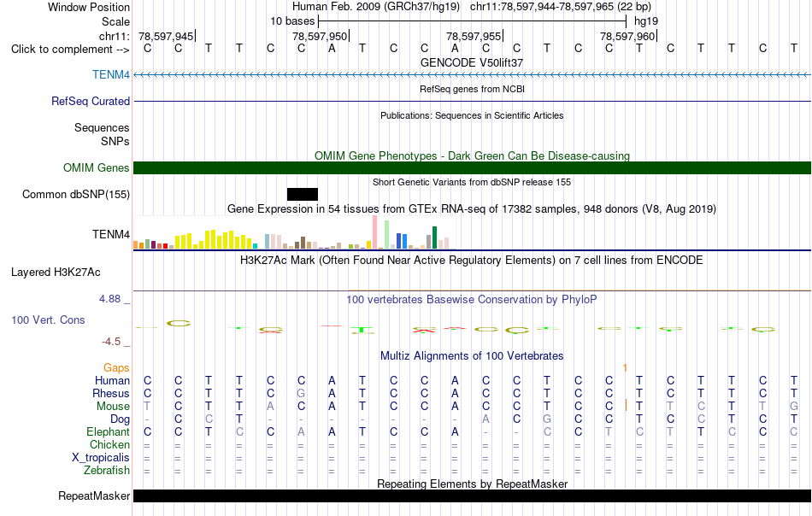Image resolution: width=812 pixels, height=516 pixels.
Task: Click the orange '1' in Gaps row
Action: (x=625, y=367)
